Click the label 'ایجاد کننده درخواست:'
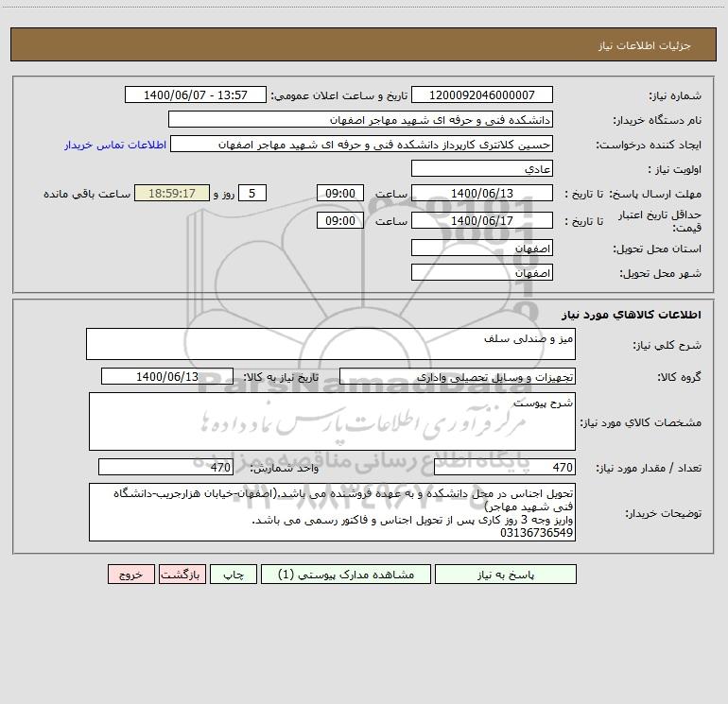This screenshot has height=704, width=728. [x=649, y=145]
